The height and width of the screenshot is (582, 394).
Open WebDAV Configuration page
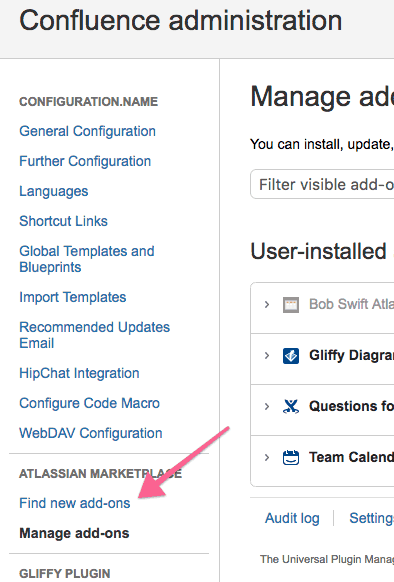[x=91, y=433]
